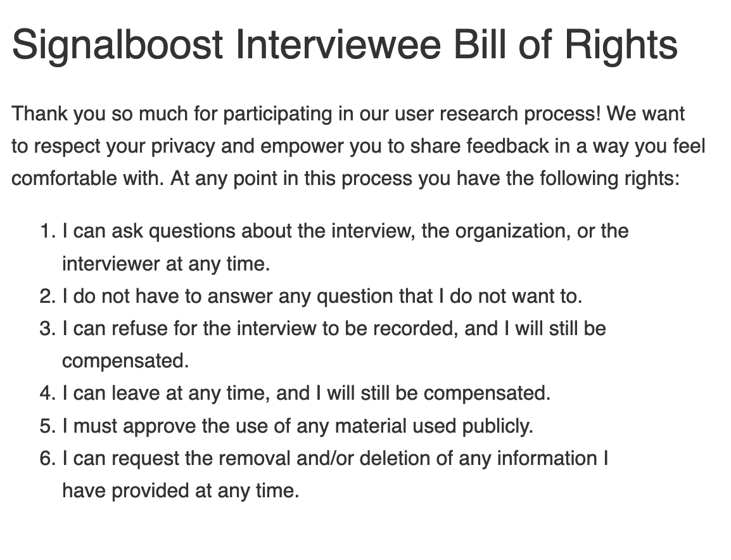
Task: Click "have provided at any time" final line
Action: pos(180,490)
